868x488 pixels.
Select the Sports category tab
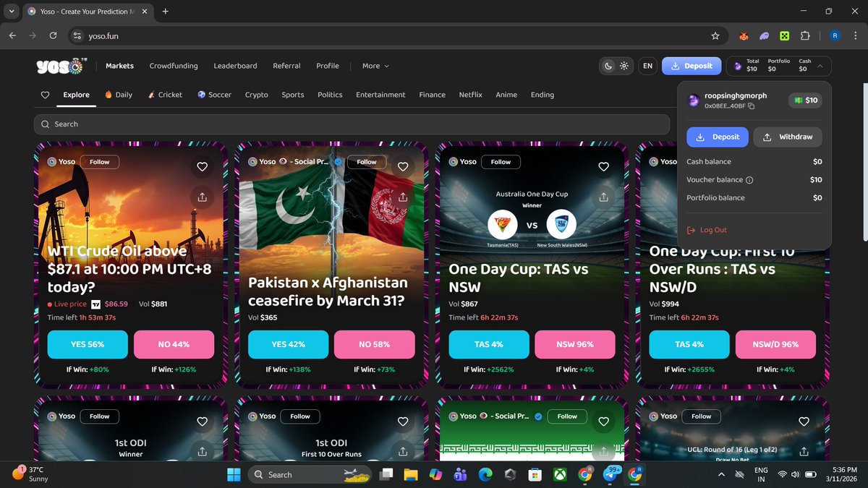(x=293, y=95)
